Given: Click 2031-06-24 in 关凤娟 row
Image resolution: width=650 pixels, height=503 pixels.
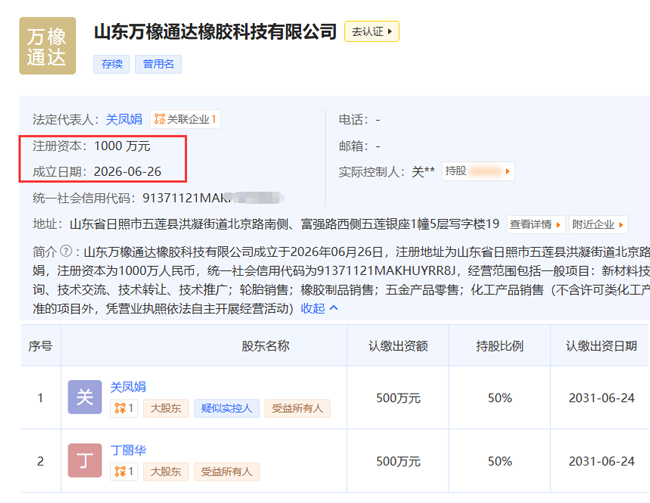Looking at the screenshot, I should [x=601, y=398].
